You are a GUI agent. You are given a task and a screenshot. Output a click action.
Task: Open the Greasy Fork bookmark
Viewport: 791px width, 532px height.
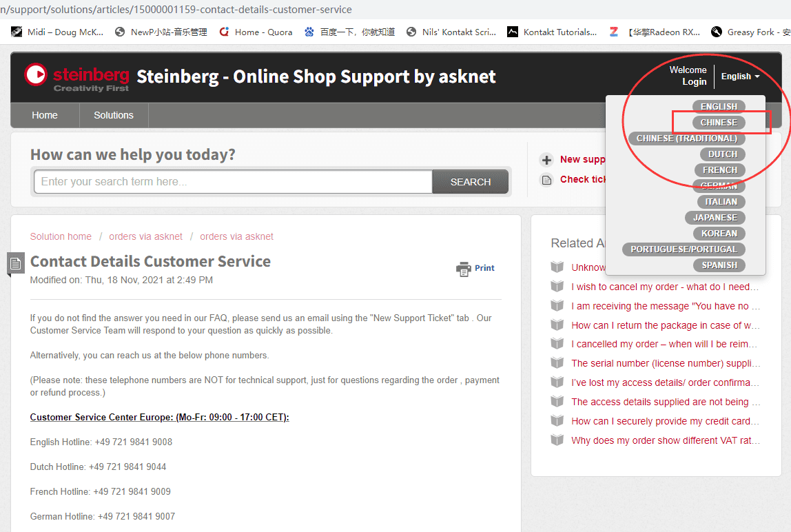tap(750, 32)
